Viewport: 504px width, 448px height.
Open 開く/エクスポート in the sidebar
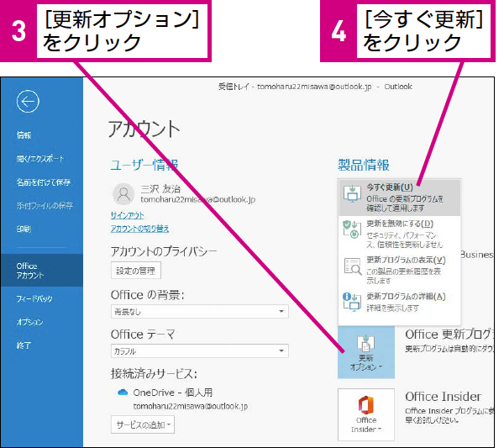pyautogui.click(x=41, y=159)
